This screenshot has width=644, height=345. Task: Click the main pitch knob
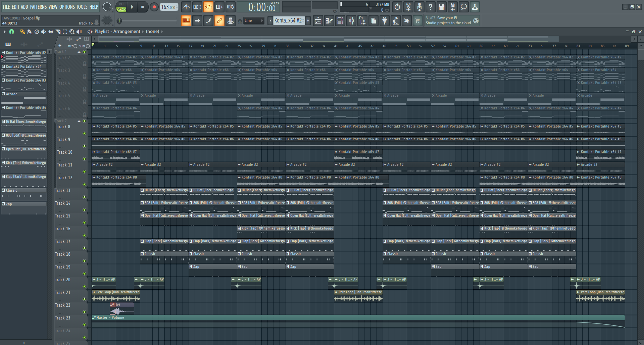107,21
